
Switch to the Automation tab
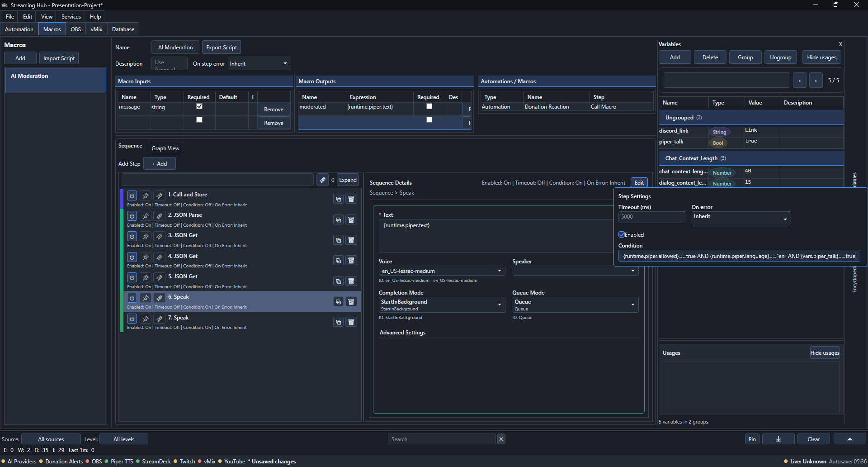[19, 29]
